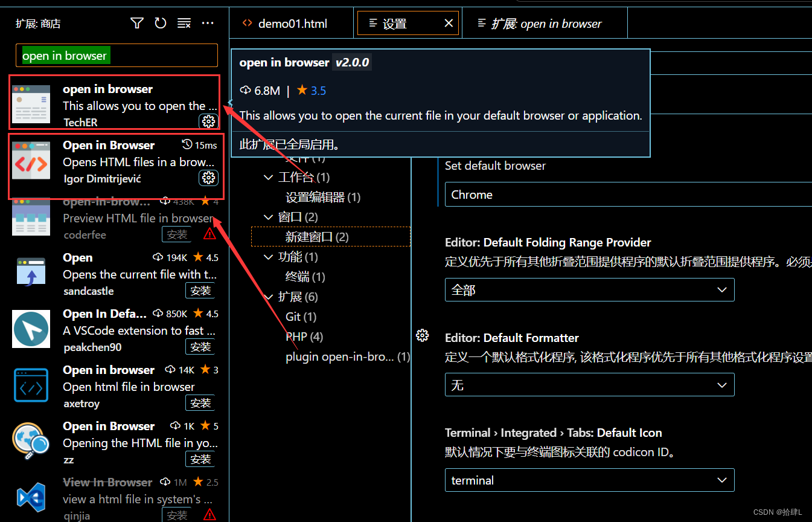Open manage gear on TechER's open in browser
812x522 pixels.
click(208, 121)
